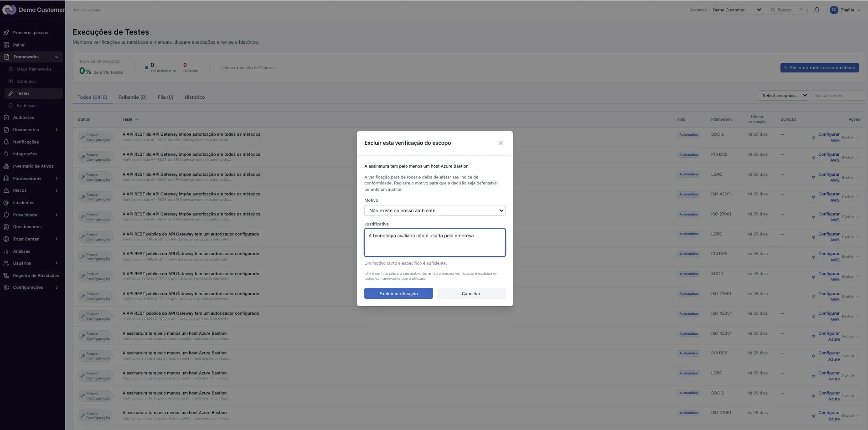The image size is (868, 430).
Task: Click the Buscar testes search field
Action: (x=838, y=96)
